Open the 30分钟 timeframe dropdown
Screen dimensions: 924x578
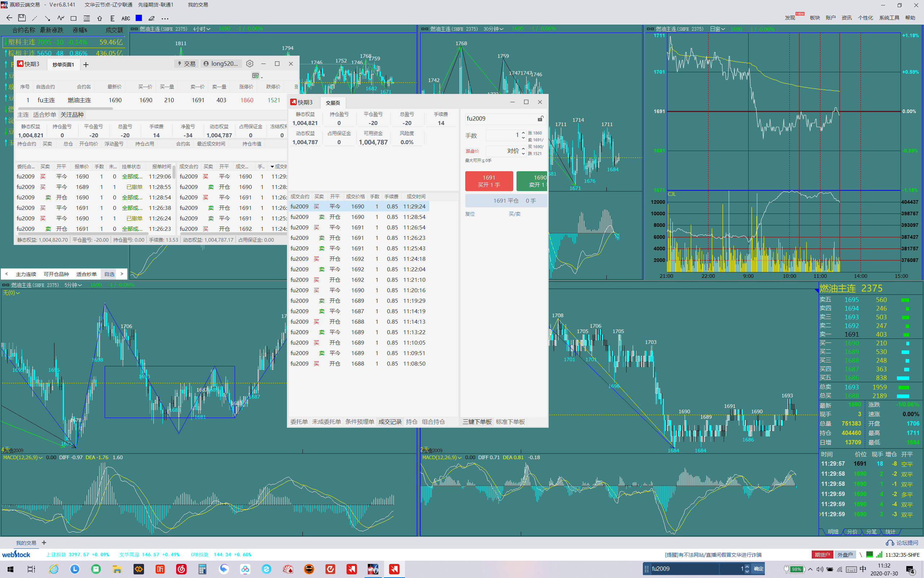point(493,29)
